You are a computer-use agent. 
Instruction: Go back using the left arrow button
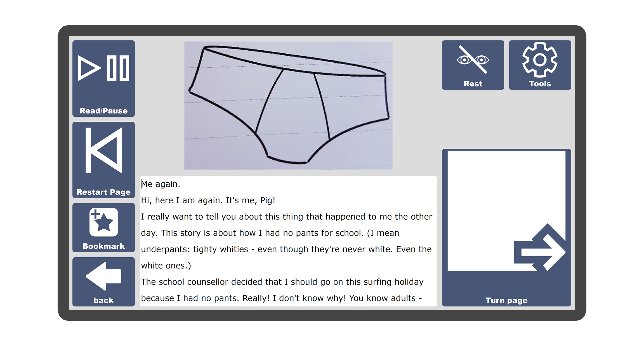tap(103, 282)
